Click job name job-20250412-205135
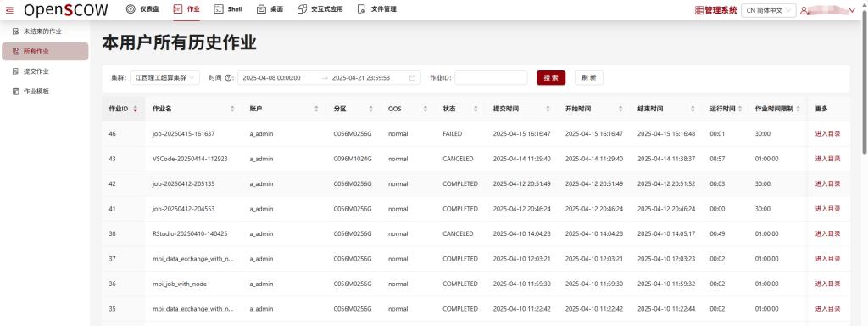Image resolution: width=868 pixels, height=326 pixels. pos(183,183)
